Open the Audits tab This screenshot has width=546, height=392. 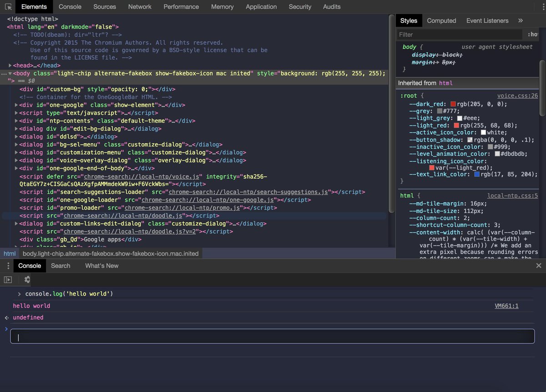(332, 7)
